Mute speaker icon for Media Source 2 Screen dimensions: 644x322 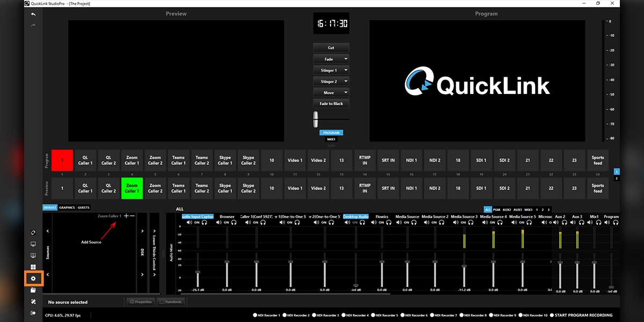[428, 222]
